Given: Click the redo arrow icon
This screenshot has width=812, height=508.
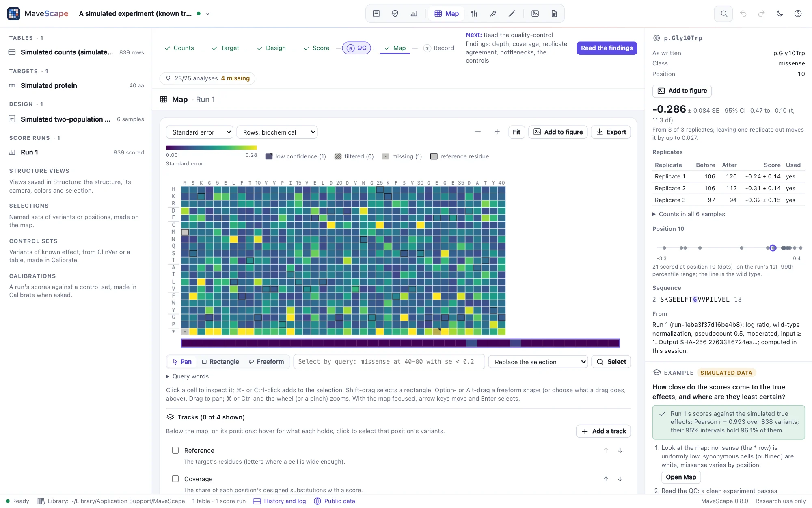Looking at the screenshot, I should tap(761, 13).
